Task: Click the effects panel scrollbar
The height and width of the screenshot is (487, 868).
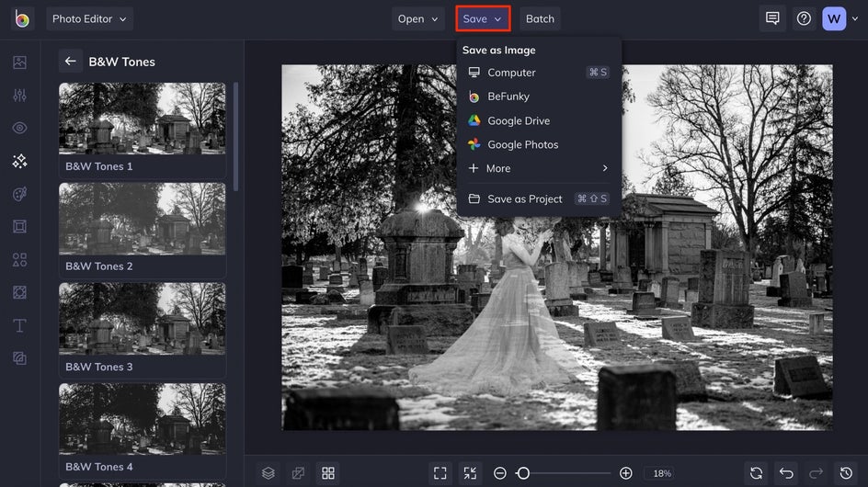Action: click(235, 136)
